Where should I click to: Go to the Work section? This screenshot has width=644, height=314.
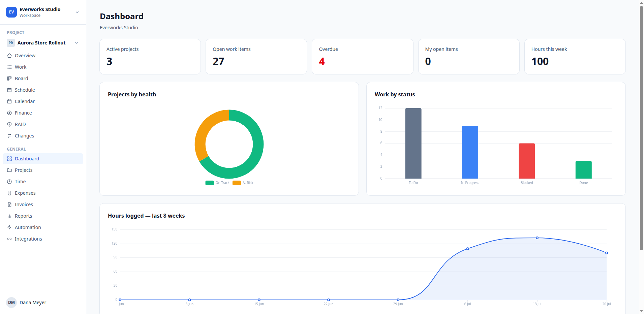(x=43, y=67)
